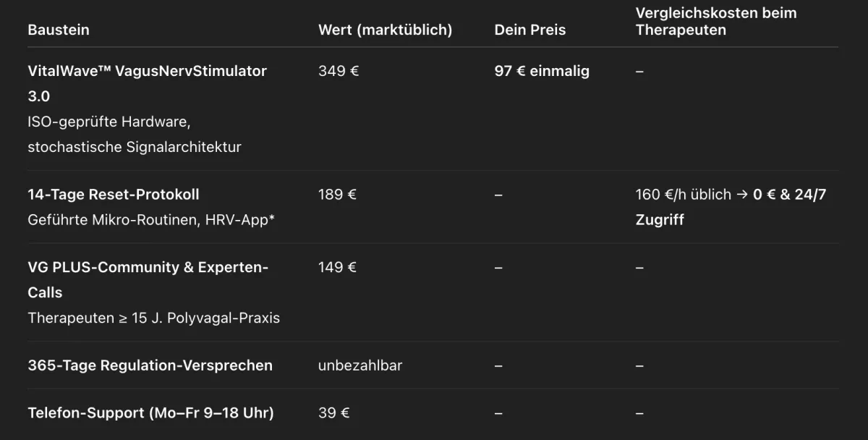Click VG PLUS-Community & Experten-Calls title
Image resolution: width=868 pixels, height=440 pixels.
pyautogui.click(x=148, y=279)
